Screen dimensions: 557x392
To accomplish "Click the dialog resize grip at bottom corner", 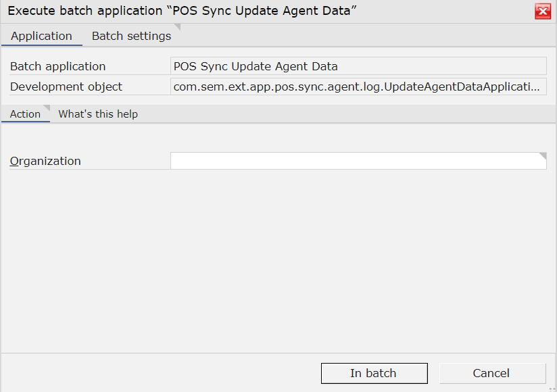I will [552, 389].
